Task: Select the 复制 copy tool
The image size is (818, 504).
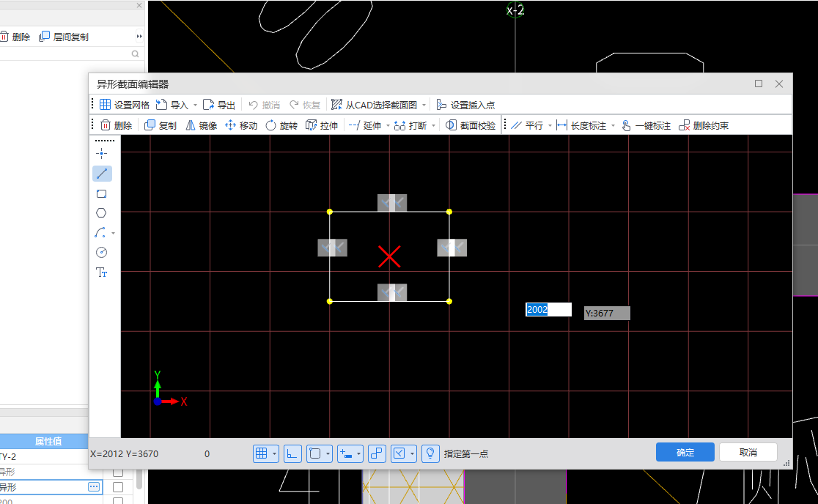Action: click(x=161, y=125)
